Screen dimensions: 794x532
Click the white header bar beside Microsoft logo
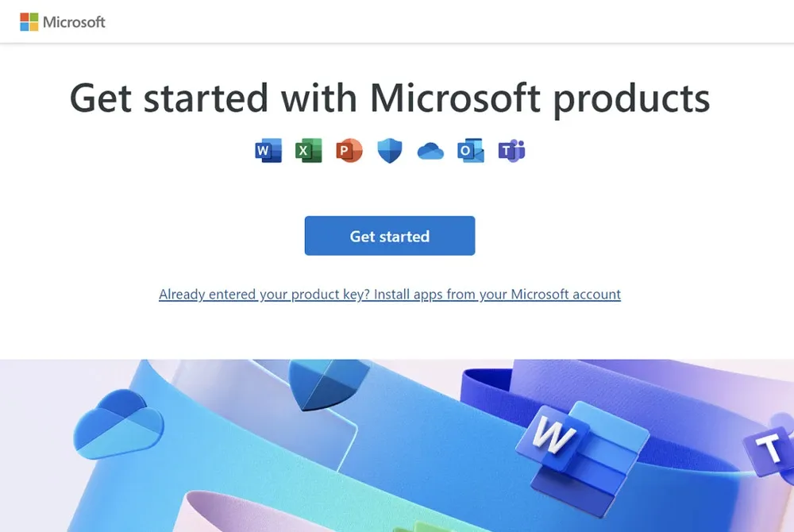point(445,21)
